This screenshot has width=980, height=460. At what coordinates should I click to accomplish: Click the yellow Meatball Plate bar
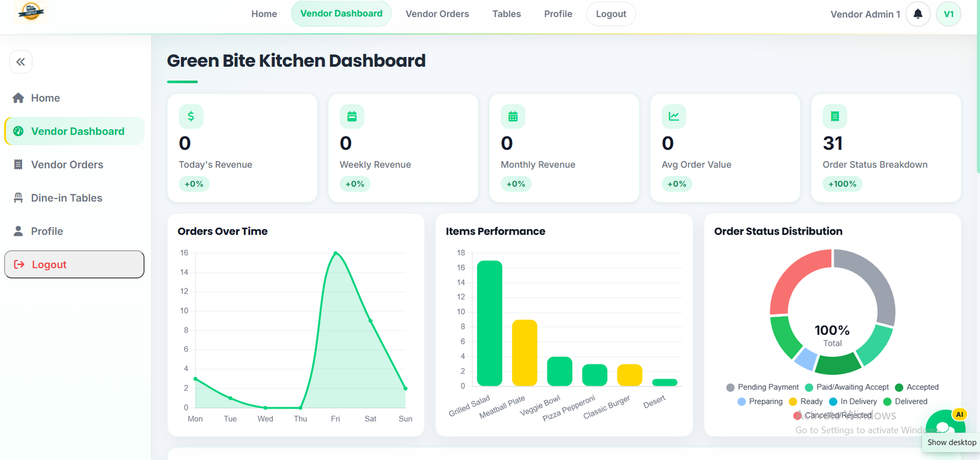[524, 353]
